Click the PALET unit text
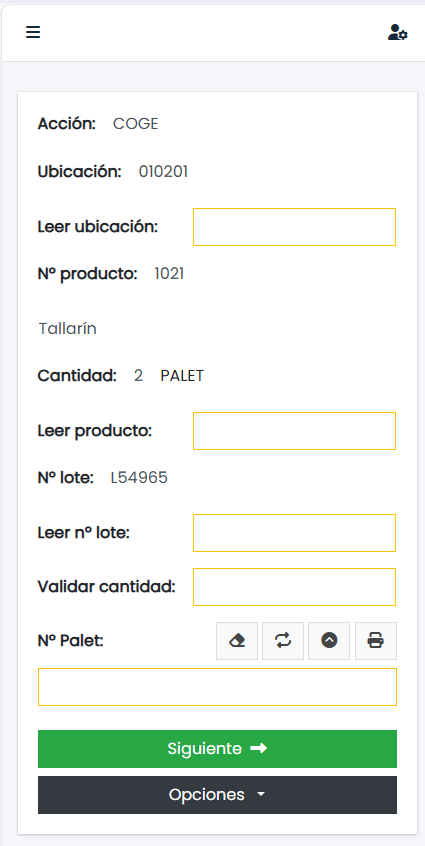Screen dimensions: 425x846 coord(182,376)
